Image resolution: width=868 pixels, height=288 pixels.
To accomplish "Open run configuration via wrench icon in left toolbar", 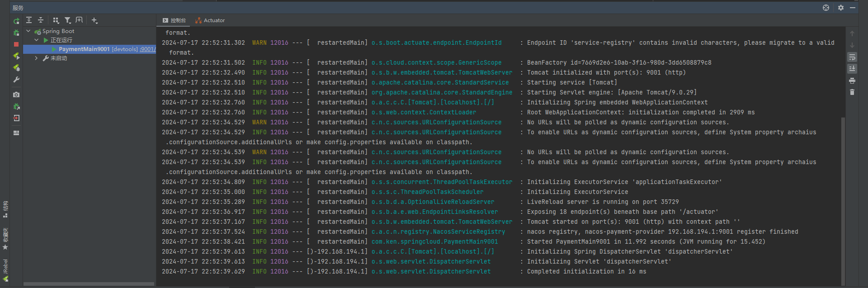I will click(x=16, y=80).
